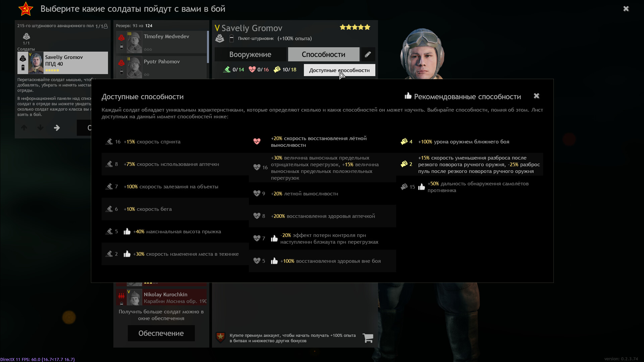Open the Обеспечение window button
The height and width of the screenshot is (362, 644).
coord(161,333)
